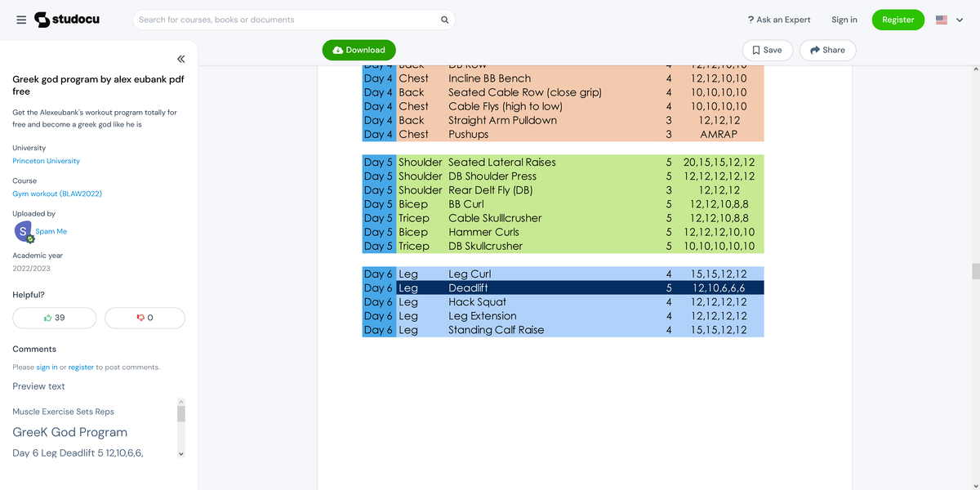980x490 pixels.
Task: Expand the language dropdown arrow
Action: [x=960, y=20]
